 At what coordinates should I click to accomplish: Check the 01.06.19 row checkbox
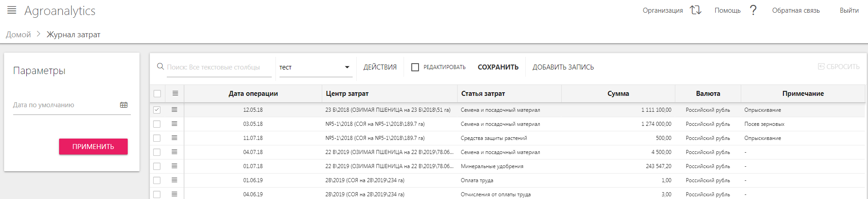[157, 180]
